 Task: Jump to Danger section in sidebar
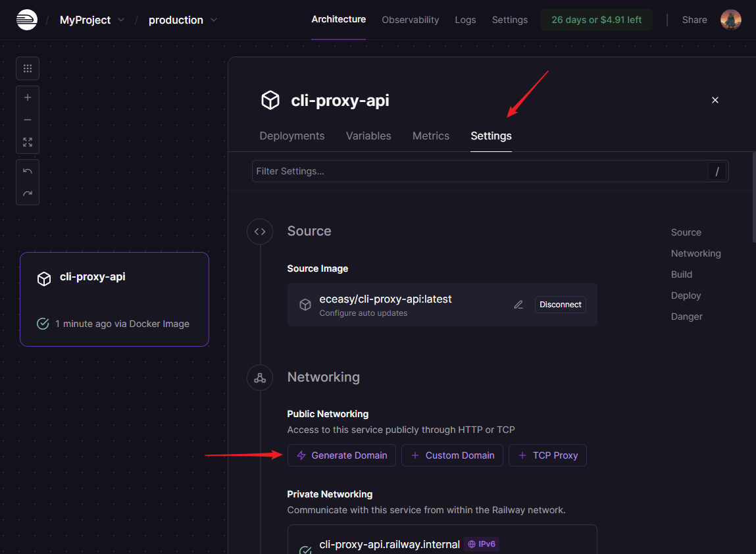click(x=686, y=316)
